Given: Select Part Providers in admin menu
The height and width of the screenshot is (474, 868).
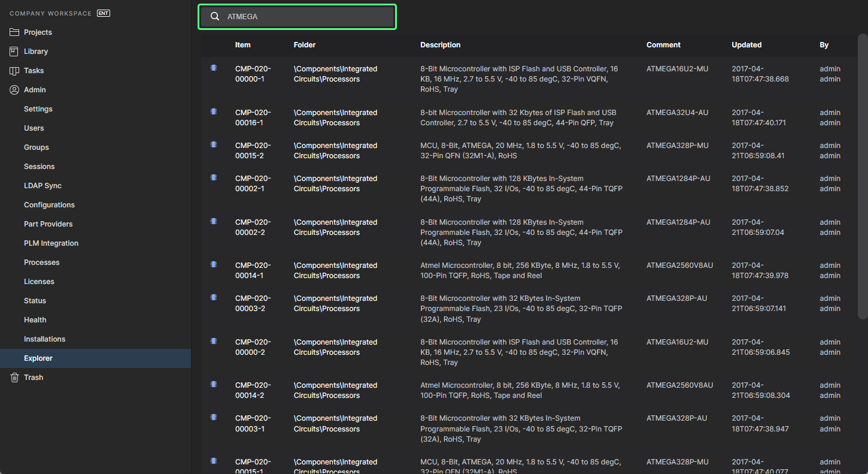Looking at the screenshot, I should click(x=48, y=224).
